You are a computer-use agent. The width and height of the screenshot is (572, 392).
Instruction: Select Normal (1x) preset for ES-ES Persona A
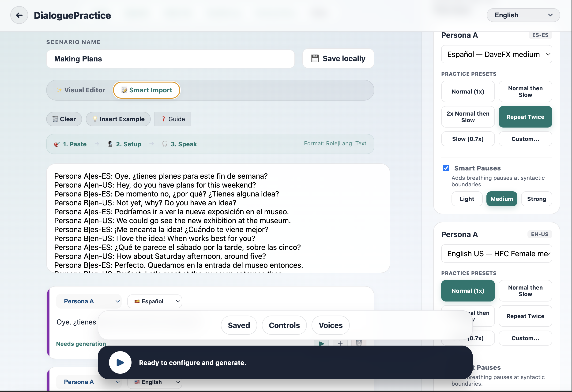coord(468,91)
